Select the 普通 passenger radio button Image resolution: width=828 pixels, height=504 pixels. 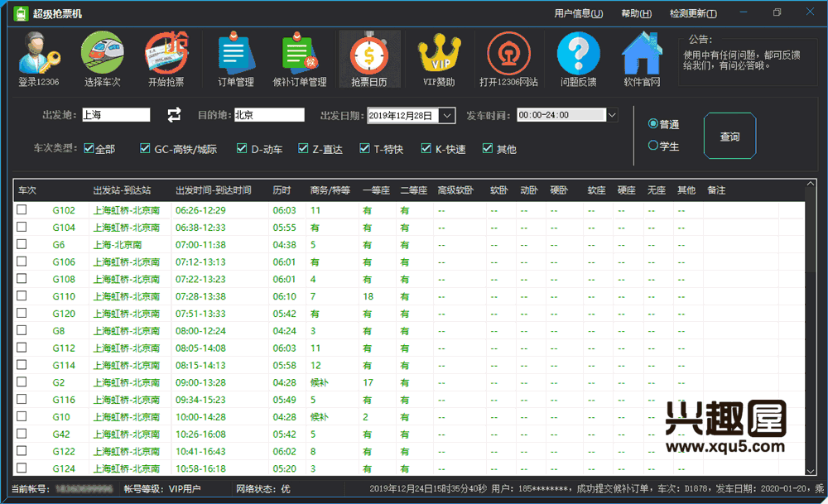[653, 123]
